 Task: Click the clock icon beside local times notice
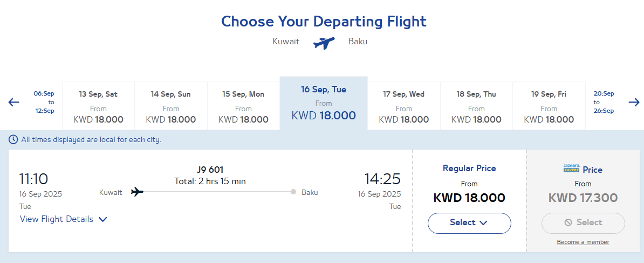[x=13, y=140]
